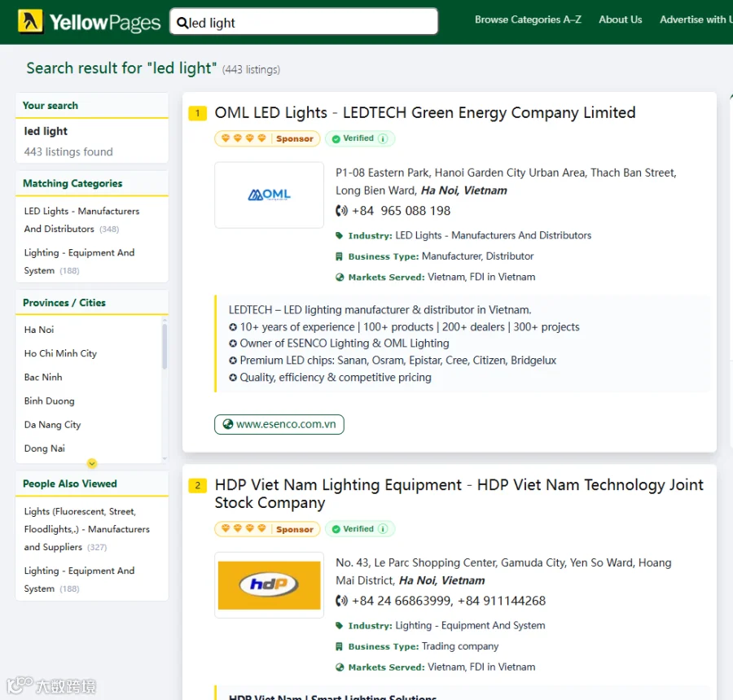
Task: Select LED Lights - Manufacturers And Distributors category
Action: [x=81, y=220]
